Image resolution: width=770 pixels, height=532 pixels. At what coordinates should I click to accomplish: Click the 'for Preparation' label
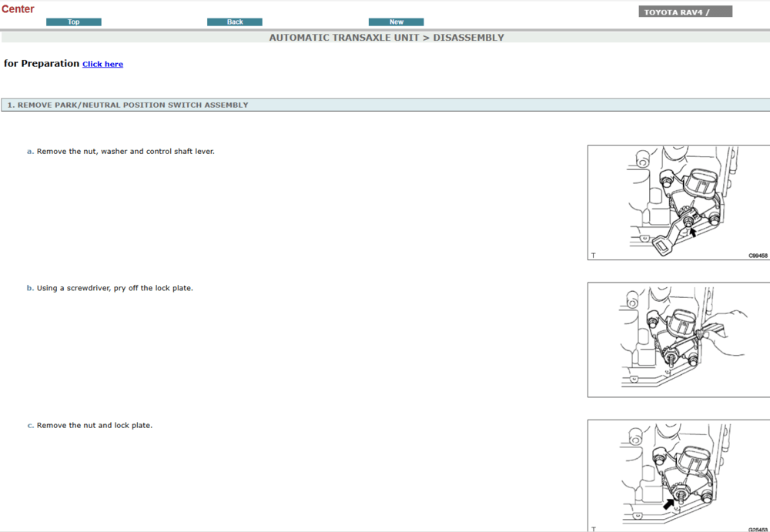pos(42,64)
